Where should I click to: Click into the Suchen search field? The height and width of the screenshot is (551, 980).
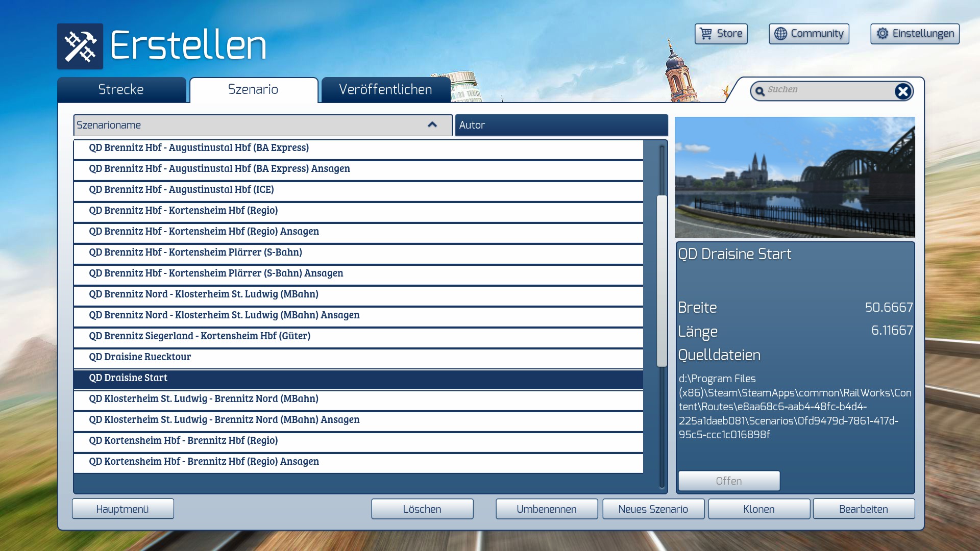(x=827, y=90)
